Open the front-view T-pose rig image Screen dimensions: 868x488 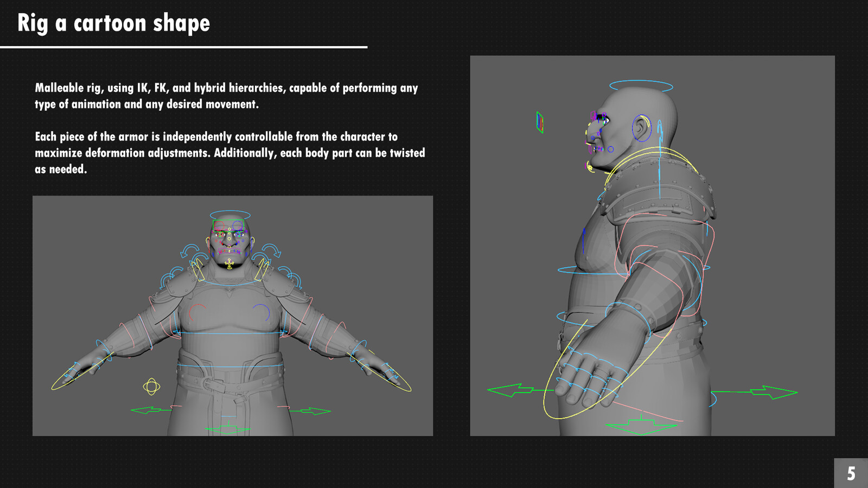(233, 316)
